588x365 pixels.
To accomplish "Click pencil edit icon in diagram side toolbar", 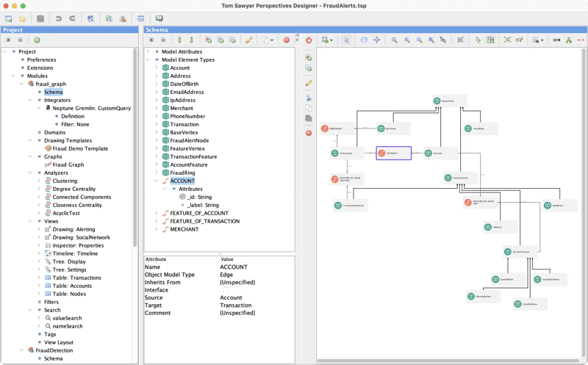I will tap(309, 83).
